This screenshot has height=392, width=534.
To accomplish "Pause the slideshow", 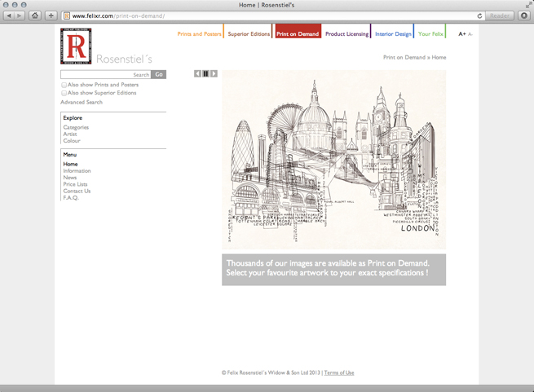I will 205,73.
